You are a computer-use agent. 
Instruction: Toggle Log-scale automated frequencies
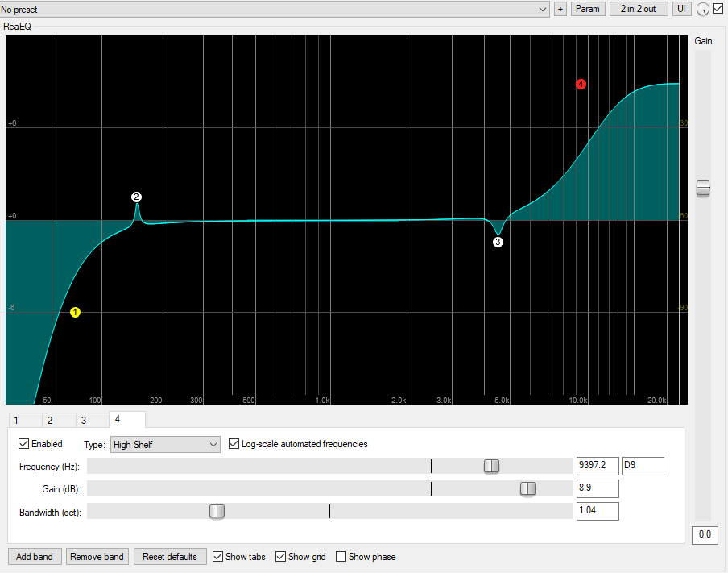pyautogui.click(x=234, y=444)
